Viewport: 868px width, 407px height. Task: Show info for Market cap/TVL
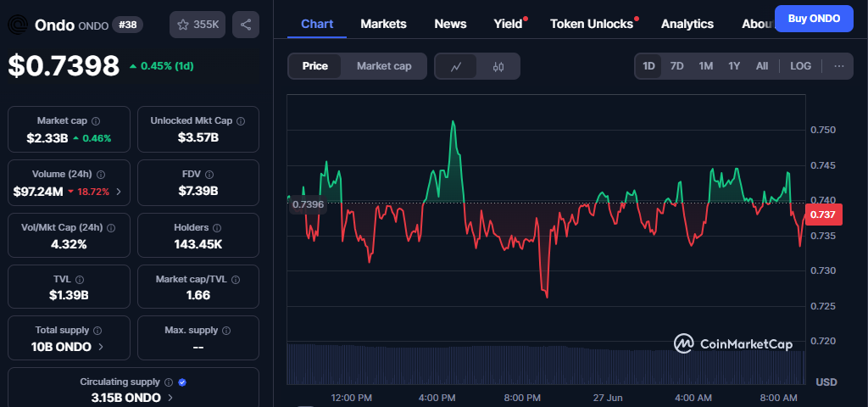[x=236, y=280]
